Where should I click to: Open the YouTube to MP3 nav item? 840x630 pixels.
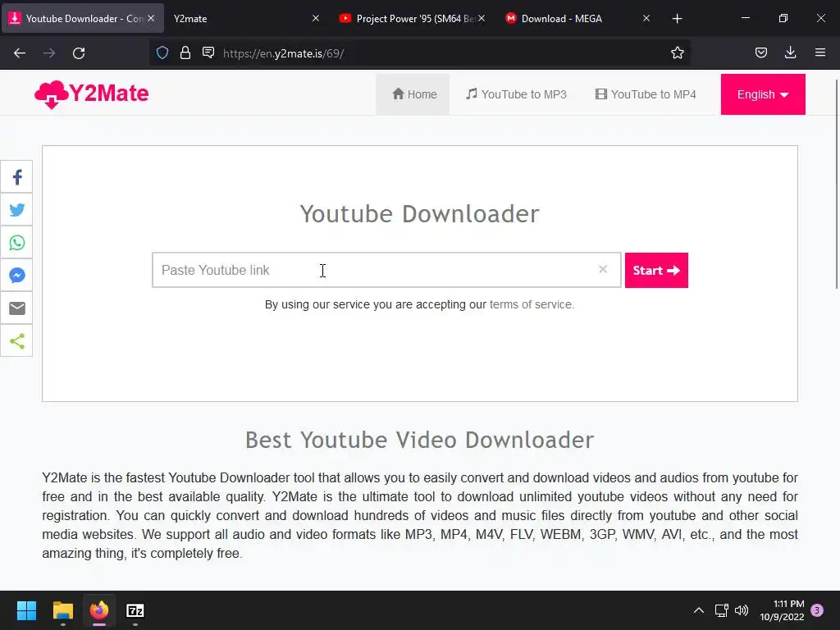pos(516,94)
